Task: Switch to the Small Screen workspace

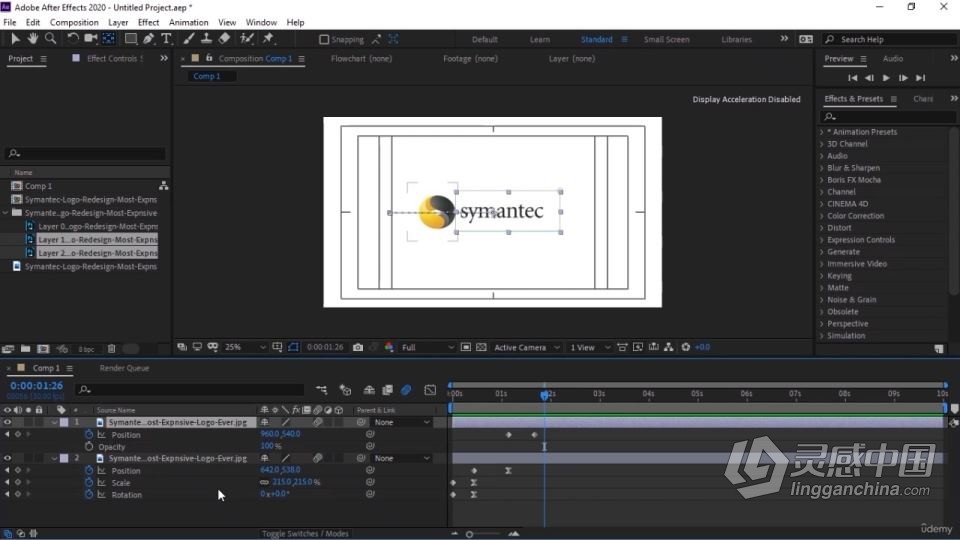Action: click(x=666, y=39)
